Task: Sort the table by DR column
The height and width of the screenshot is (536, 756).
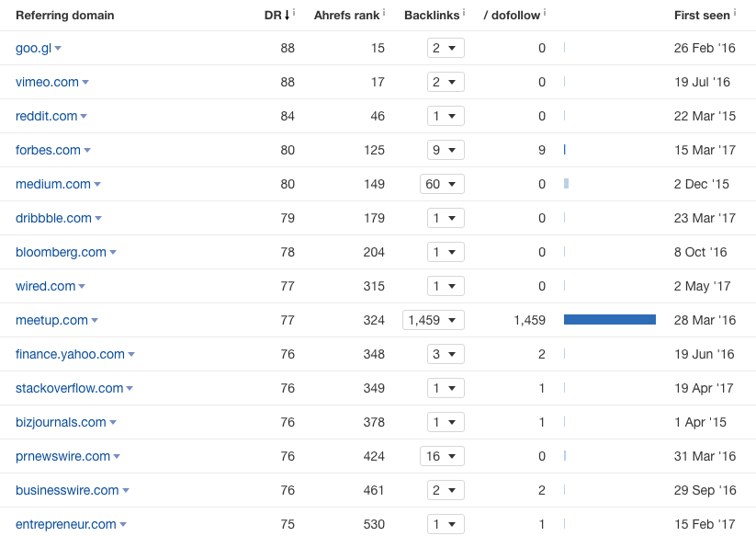Action: 276,16
